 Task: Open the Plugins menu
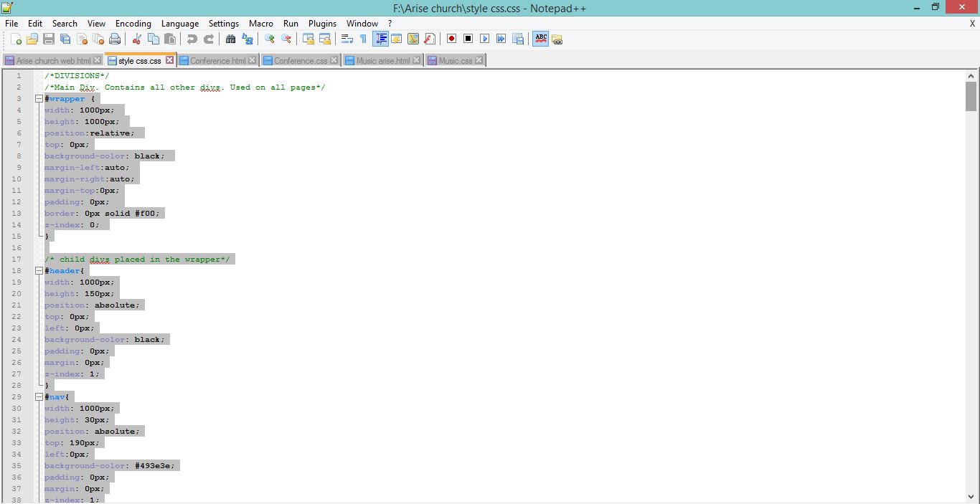(322, 24)
